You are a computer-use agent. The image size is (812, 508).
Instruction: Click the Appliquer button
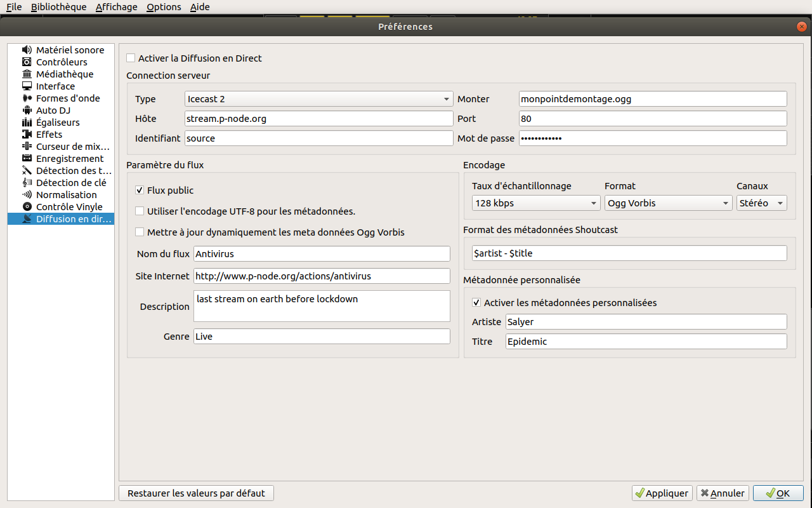tap(661, 493)
